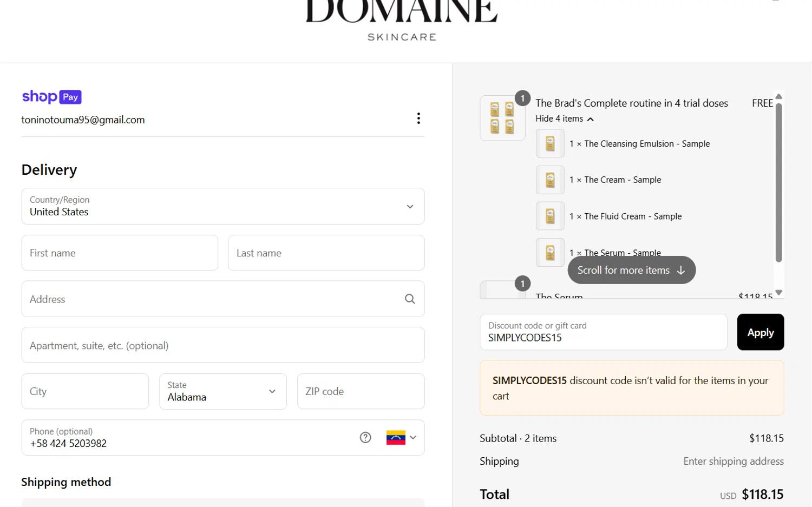Open the State dropdown showing Alabama
This screenshot has height=507, width=812.
[x=223, y=391]
